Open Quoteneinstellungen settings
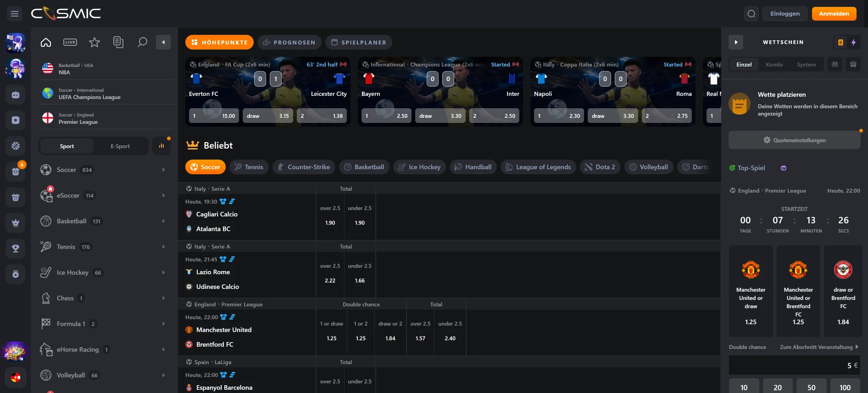The height and width of the screenshot is (393, 868). pos(795,140)
